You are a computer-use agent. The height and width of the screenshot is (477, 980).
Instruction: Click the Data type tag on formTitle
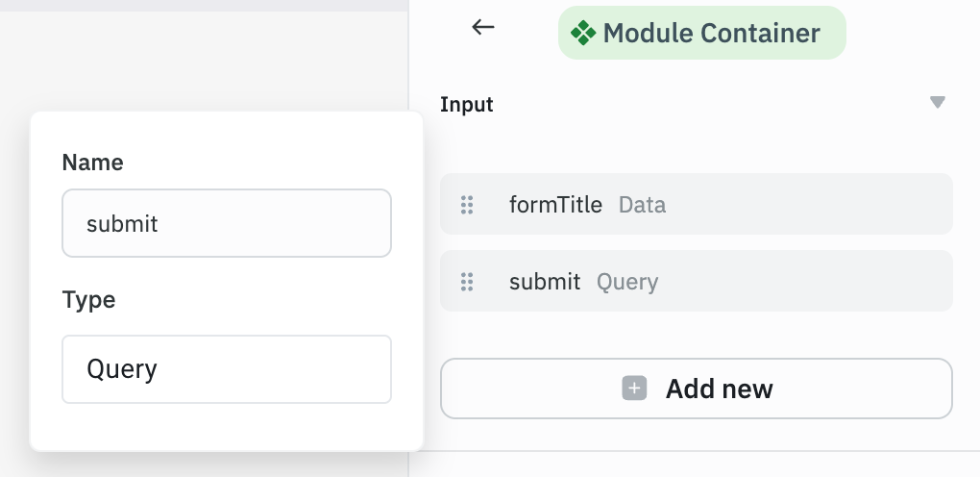tap(642, 205)
